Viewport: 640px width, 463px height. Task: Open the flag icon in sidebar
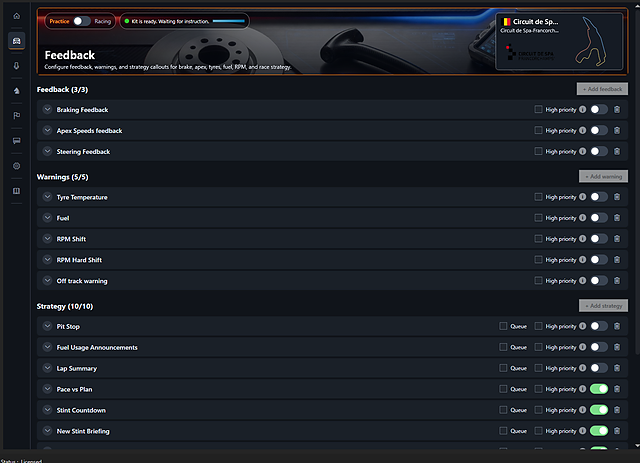point(17,116)
